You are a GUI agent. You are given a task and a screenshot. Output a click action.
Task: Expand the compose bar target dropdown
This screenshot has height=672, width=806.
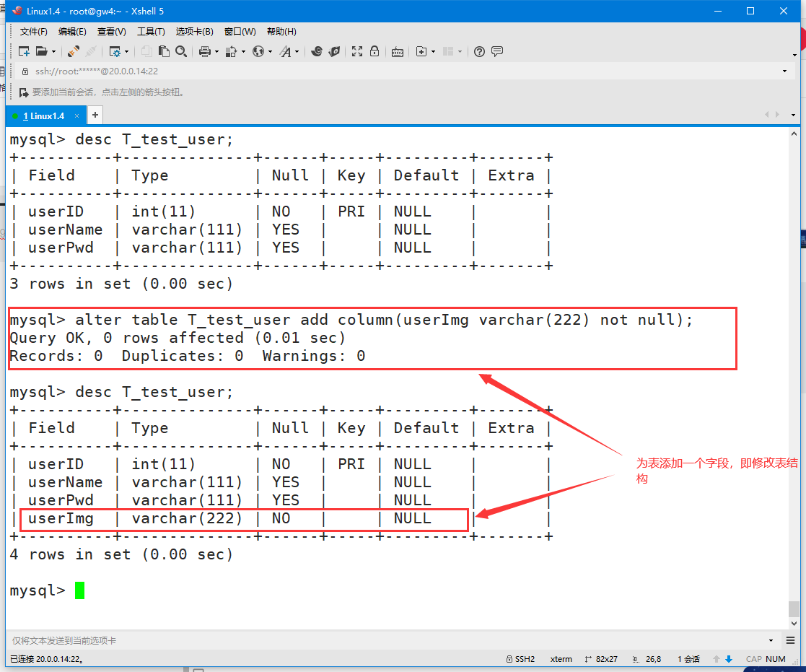(x=771, y=641)
